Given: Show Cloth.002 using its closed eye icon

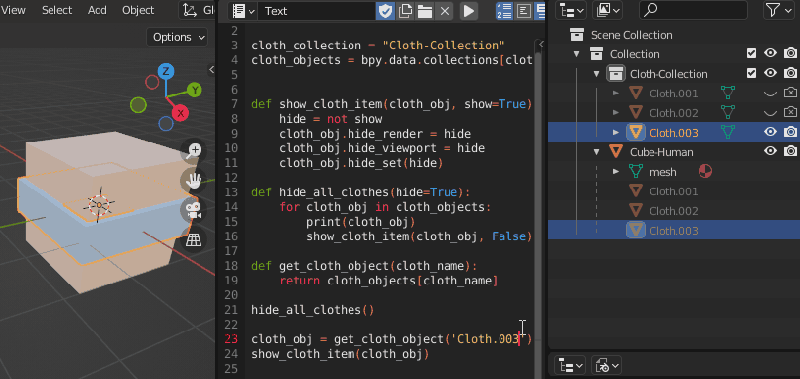Looking at the screenshot, I should coord(770,113).
